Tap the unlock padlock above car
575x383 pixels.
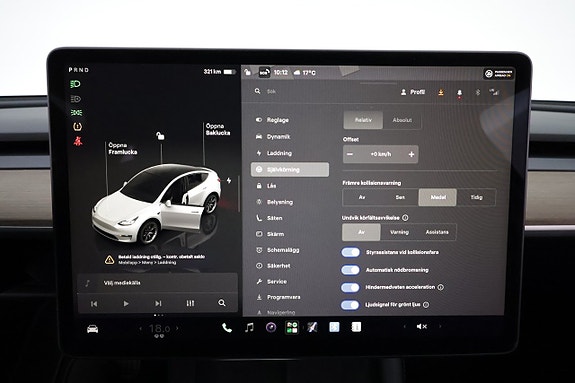pos(160,136)
